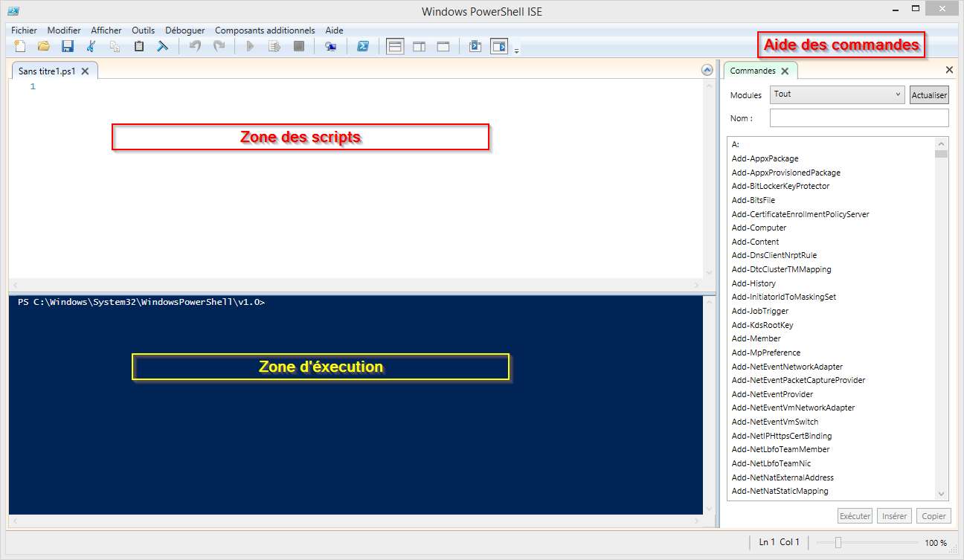The image size is (964, 560).
Task: Select Add-NetLbfoTeamNic command
Action: pos(771,463)
